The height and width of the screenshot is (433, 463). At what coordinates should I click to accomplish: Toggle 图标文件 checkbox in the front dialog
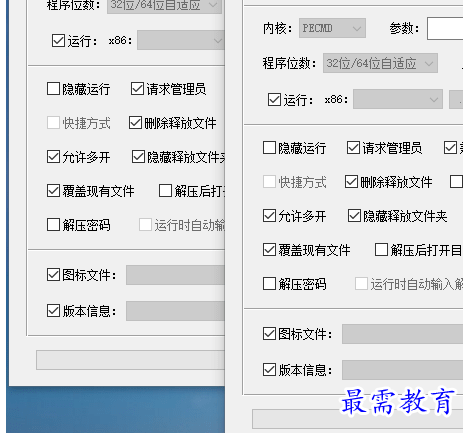(x=269, y=334)
